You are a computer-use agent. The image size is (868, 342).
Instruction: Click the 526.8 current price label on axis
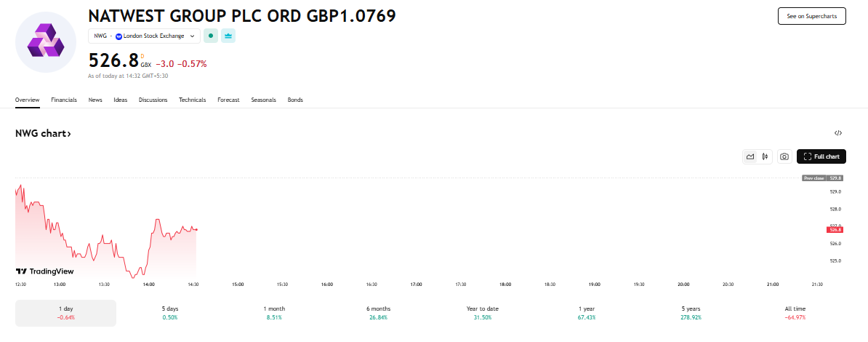click(x=835, y=229)
